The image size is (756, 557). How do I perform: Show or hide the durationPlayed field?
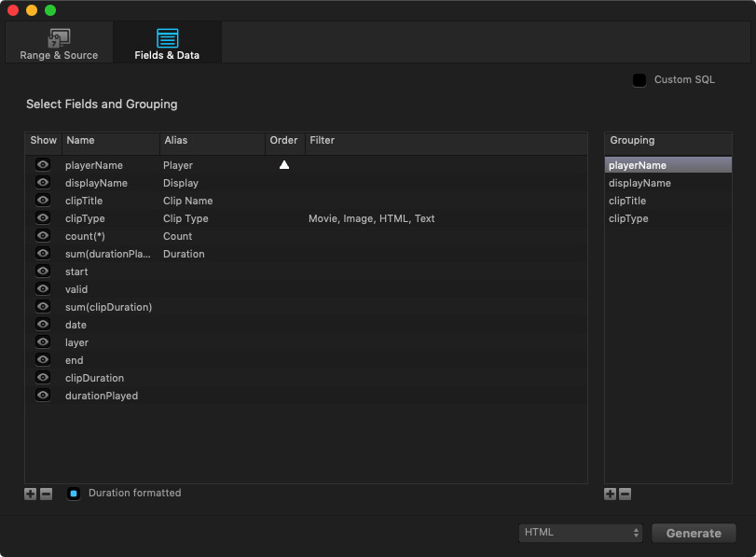coord(43,396)
